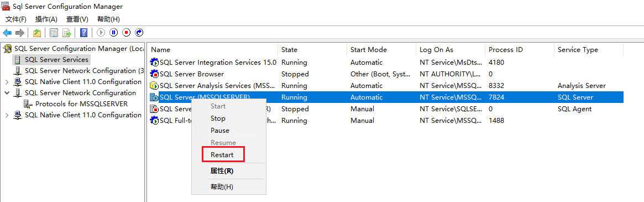Viewport: 644px width, 202px height.
Task: Click the Pause Service toolbar icon
Action: pyautogui.click(x=114, y=33)
